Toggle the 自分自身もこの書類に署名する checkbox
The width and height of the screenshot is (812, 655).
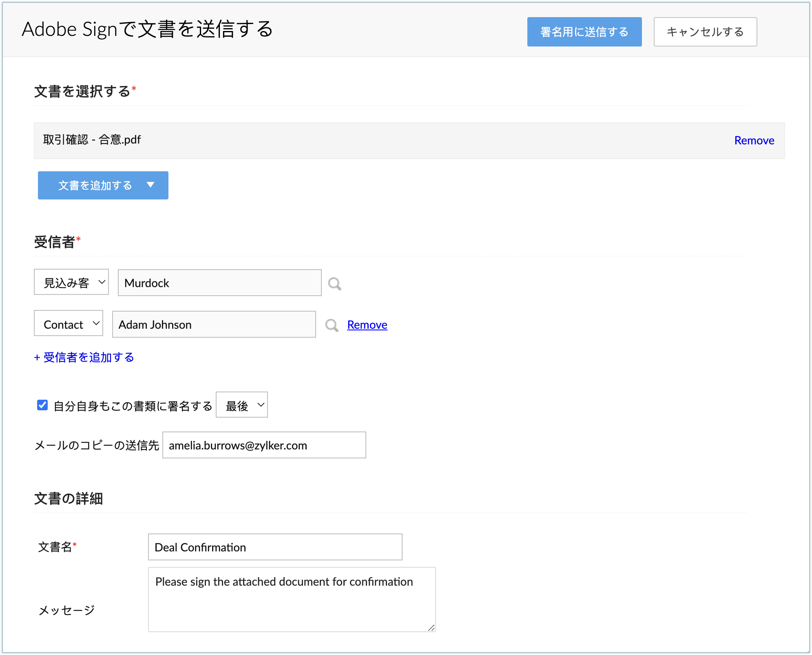(x=42, y=405)
